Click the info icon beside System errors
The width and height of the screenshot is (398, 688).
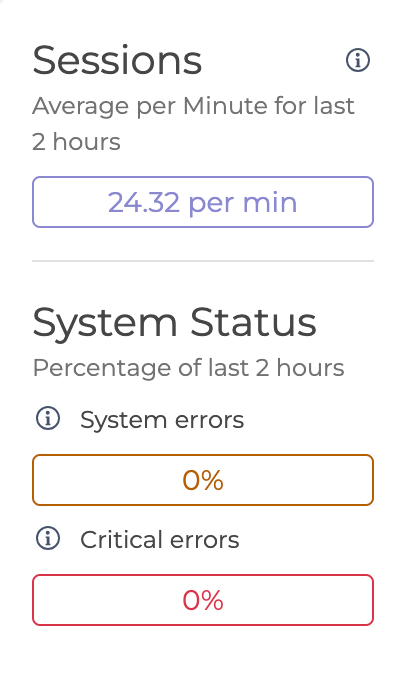tap(48, 419)
